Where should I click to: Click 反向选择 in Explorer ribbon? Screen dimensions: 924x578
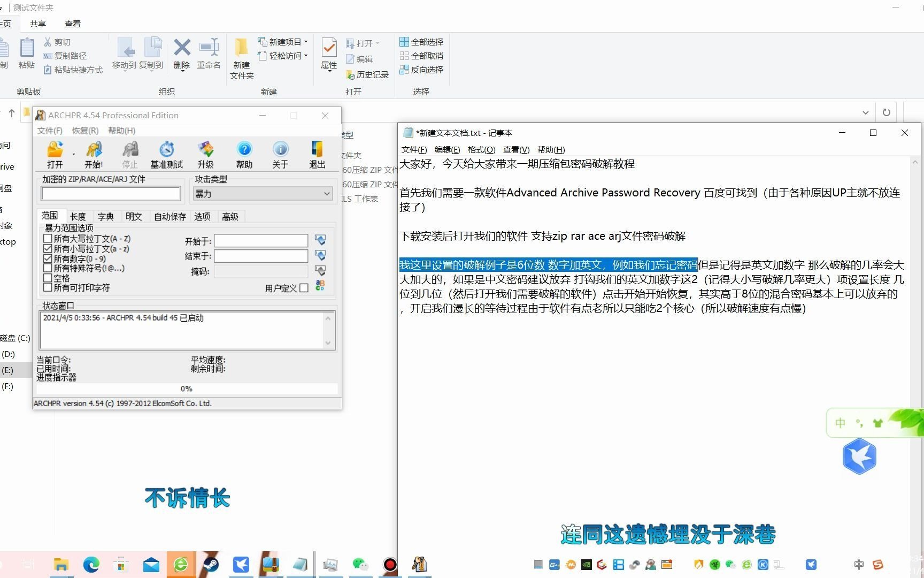(x=421, y=70)
